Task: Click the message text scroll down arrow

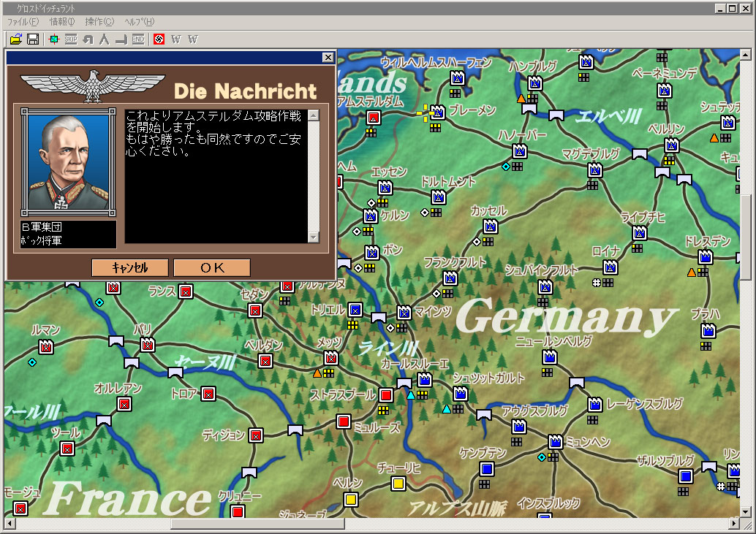Action: pos(314,237)
